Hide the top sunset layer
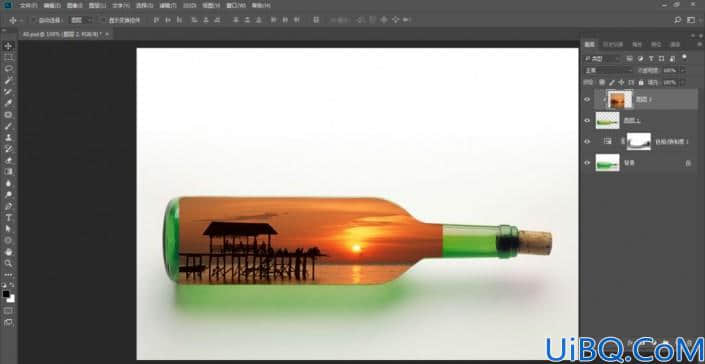The width and height of the screenshot is (705, 364). coord(587,100)
